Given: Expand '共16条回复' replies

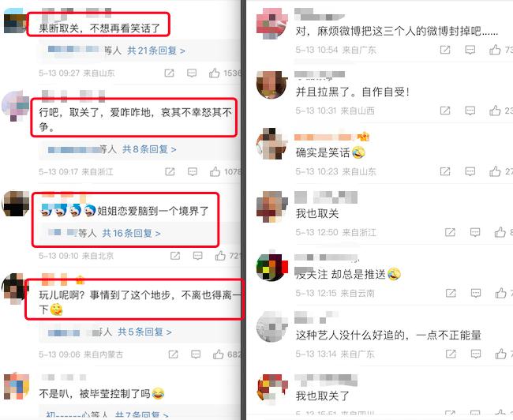Looking at the screenshot, I should [132, 234].
